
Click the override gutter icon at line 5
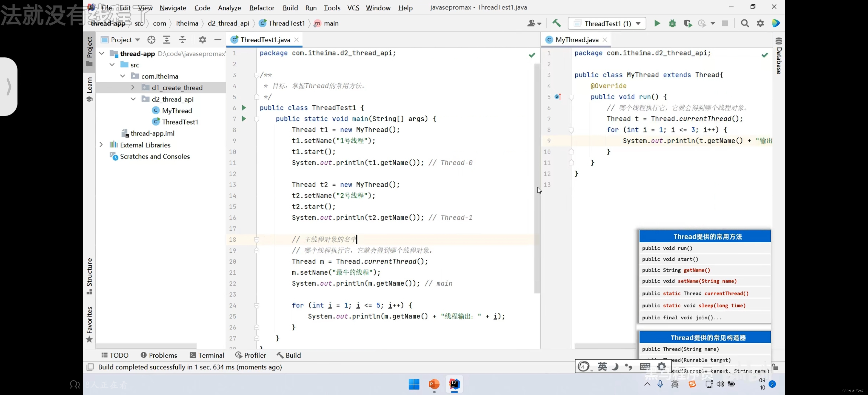tap(558, 97)
